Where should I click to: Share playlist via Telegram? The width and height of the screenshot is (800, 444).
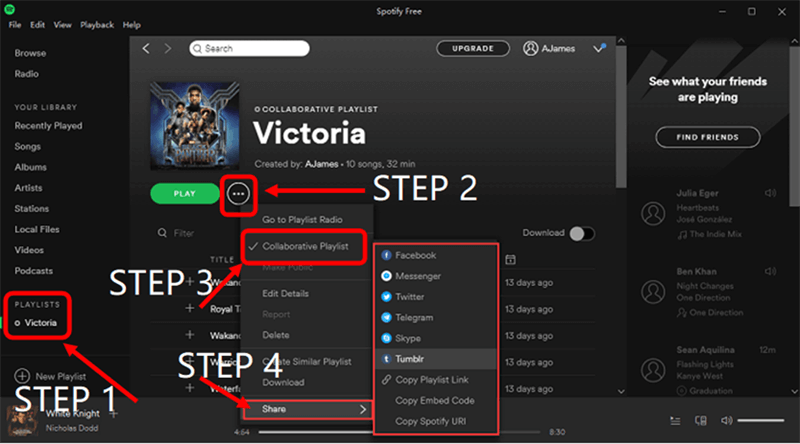(386, 317)
